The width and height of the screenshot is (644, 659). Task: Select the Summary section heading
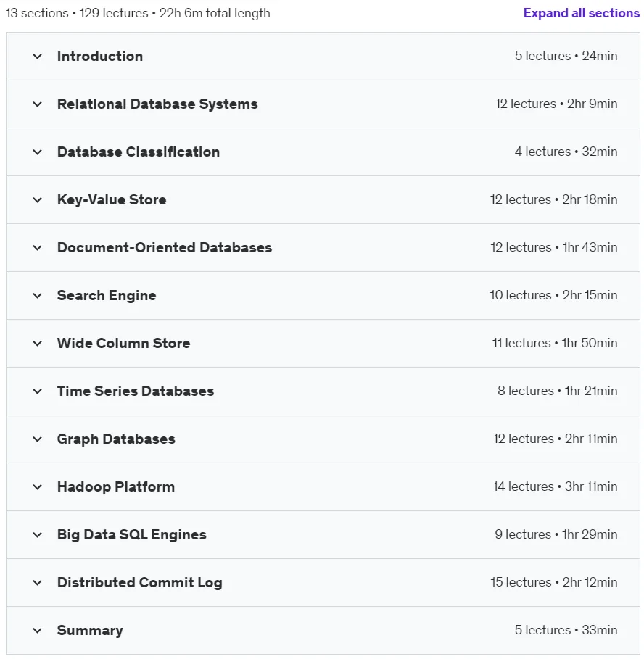[x=90, y=631]
